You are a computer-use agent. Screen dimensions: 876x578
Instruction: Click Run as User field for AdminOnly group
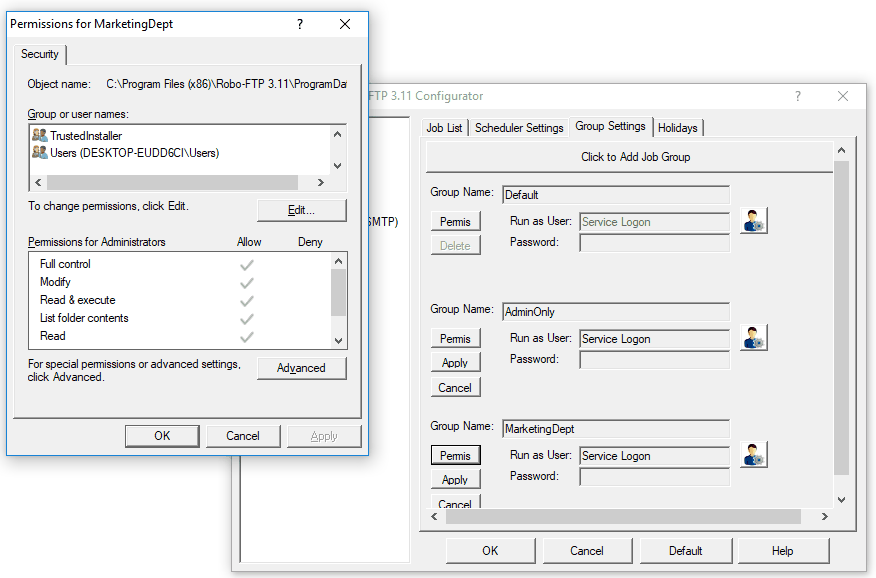click(x=654, y=339)
